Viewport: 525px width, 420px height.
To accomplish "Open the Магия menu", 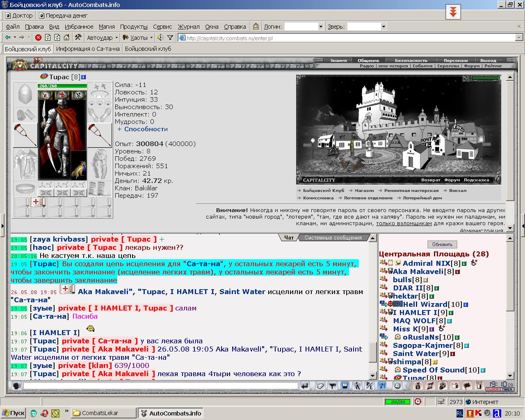I will (107, 27).
